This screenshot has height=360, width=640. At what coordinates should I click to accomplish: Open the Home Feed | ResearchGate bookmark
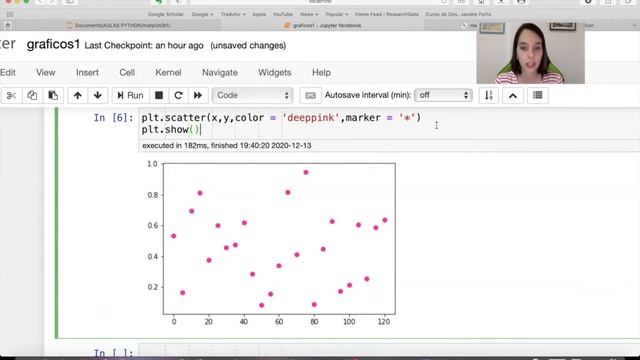pos(387,14)
